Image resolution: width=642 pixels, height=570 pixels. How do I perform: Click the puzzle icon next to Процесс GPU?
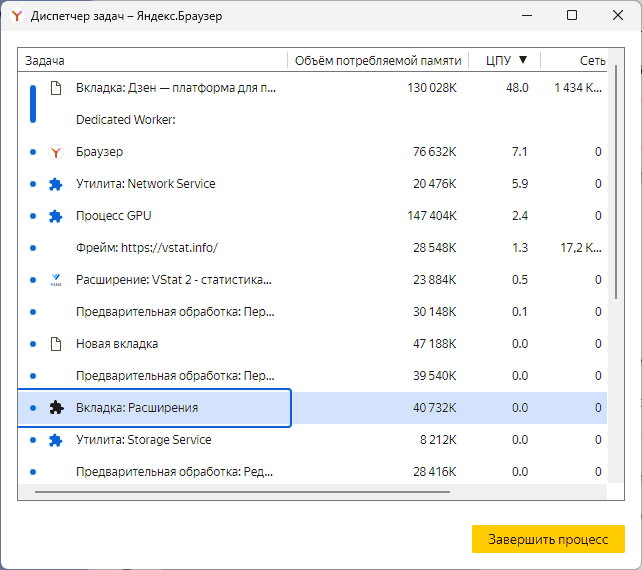tap(55, 216)
